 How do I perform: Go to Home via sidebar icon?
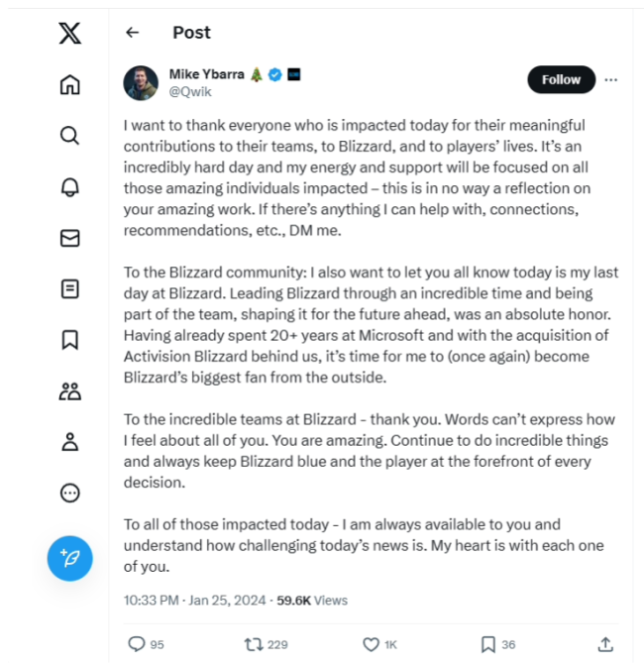(x=69, y=84)
